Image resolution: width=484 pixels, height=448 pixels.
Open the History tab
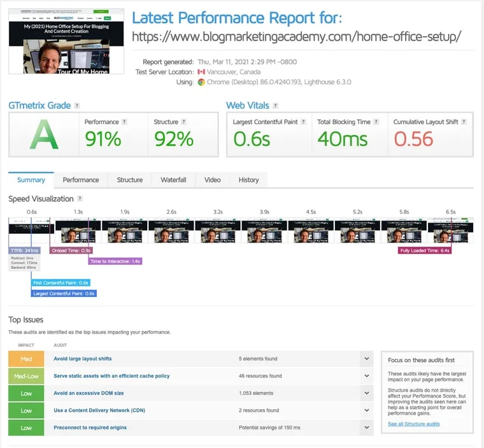(x=248, y=180)
